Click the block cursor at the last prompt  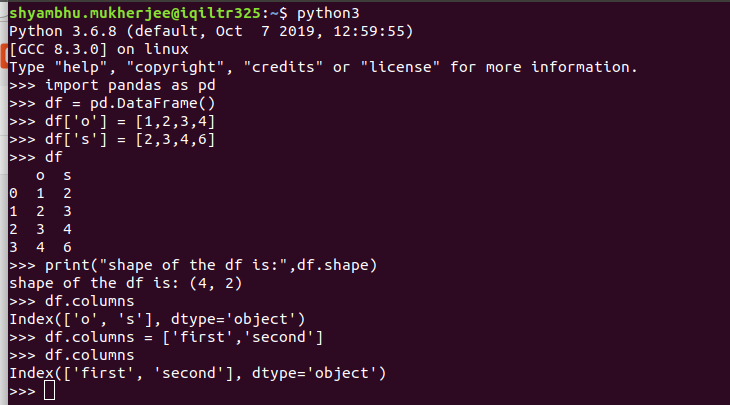(49, 391)
